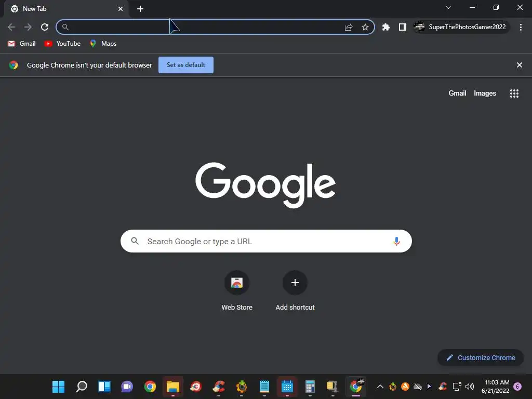Click the forward navigation arrow
532x399 pixels.
point(28,27)
